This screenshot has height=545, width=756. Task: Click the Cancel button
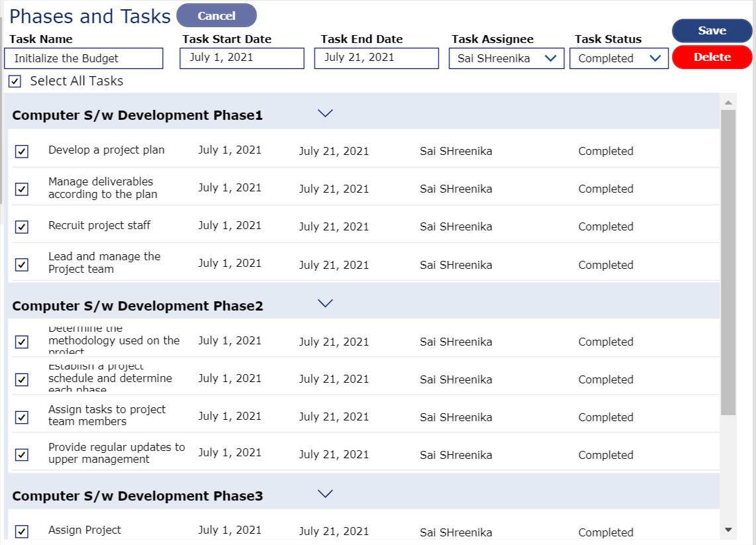pyautogui.click(x=216, y=16)
